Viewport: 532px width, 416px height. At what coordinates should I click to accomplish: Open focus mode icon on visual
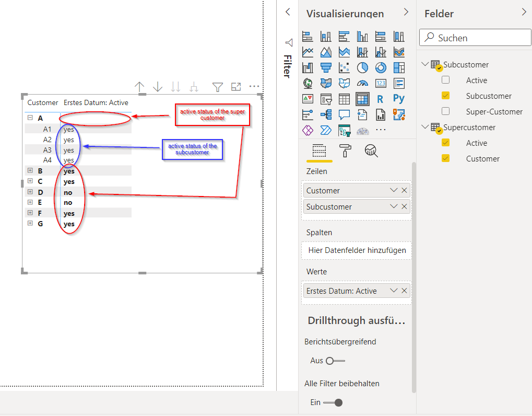click(236, 87)
